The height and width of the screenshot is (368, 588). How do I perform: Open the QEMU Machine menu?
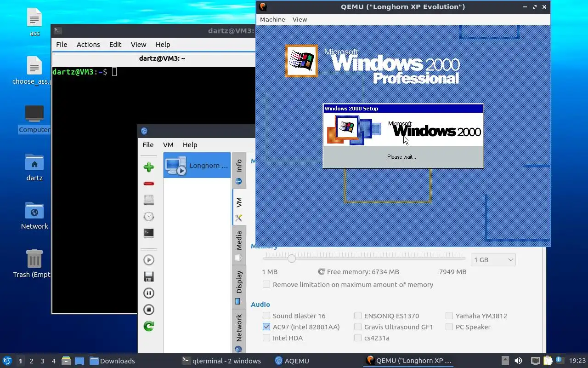click(272, 19)
